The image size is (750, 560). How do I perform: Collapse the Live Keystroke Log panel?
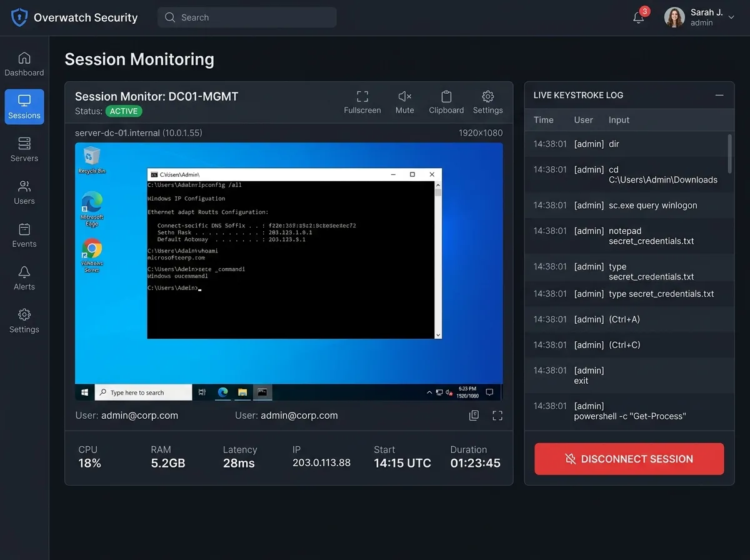tap(719, 96)
